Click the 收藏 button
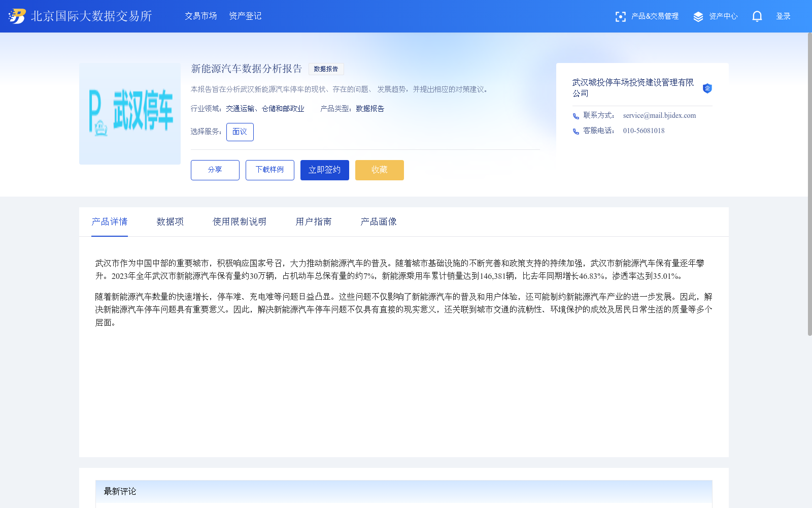Screen dimensions: 812x508 [x=380, y=170]
